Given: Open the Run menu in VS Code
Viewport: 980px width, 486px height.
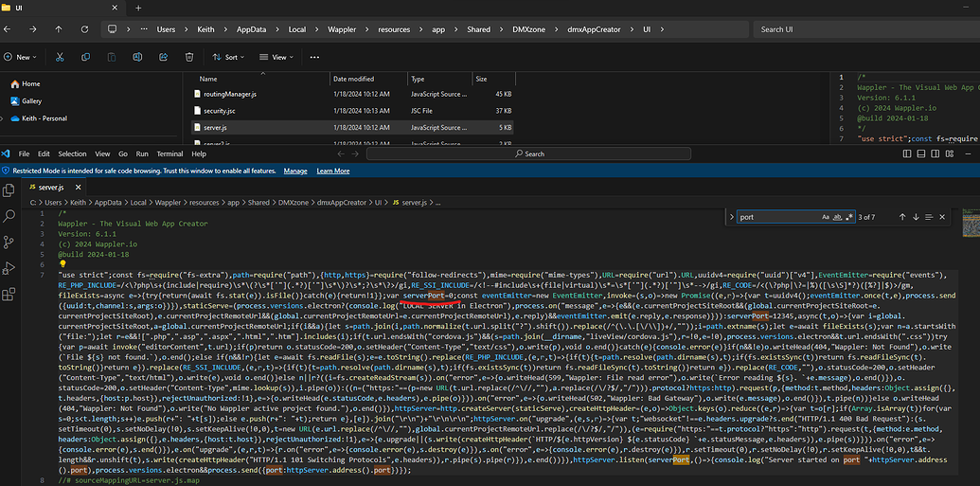Looking at the screenshot, I should pos(142,153).
